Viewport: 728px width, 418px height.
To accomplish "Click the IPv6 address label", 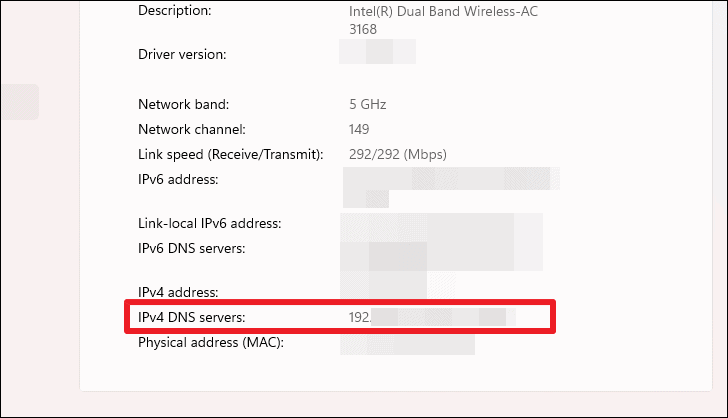I will 178,180.
